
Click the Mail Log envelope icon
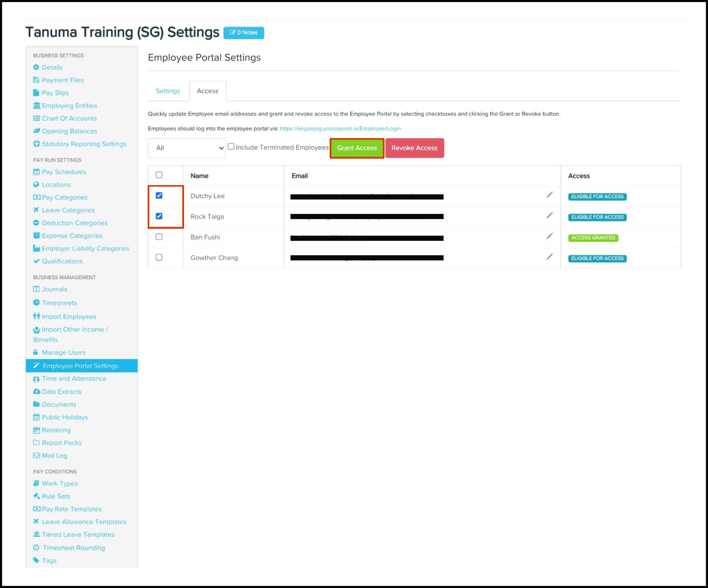tap(36, 455)
